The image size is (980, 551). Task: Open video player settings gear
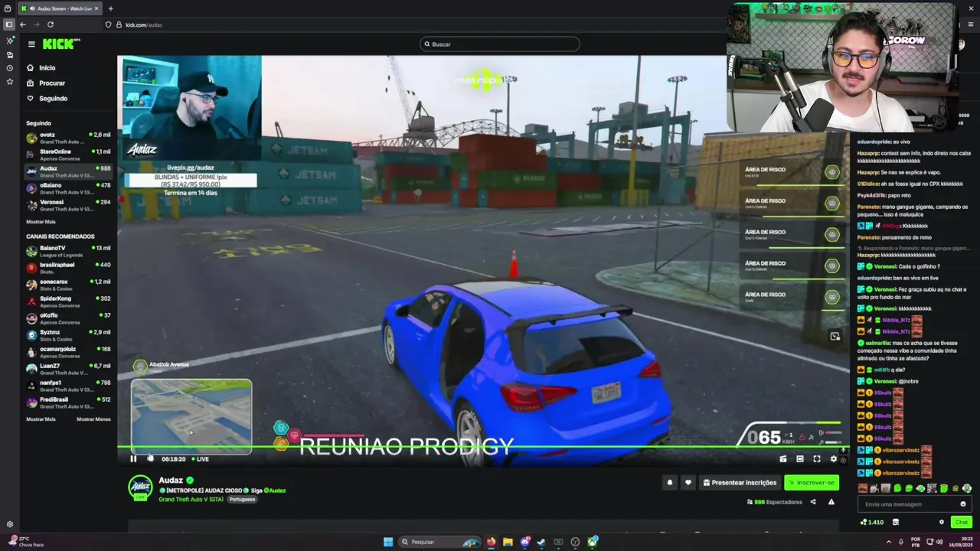tap(833, 459)
